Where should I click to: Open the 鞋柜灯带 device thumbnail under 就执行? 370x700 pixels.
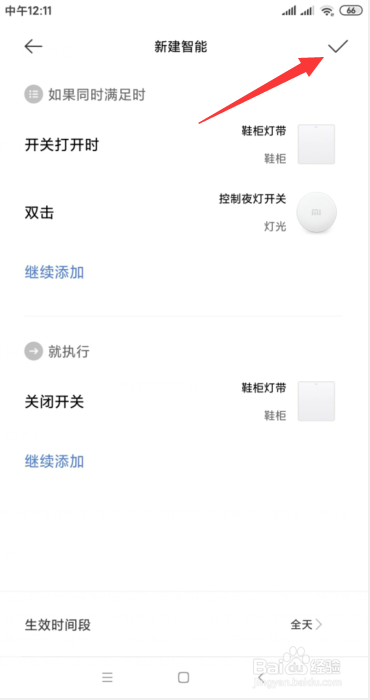tap(316, 401)
